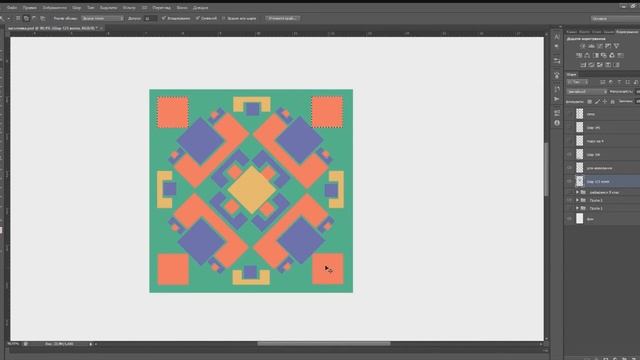Close the open document tab
640x360 pixels.
(101, 28)
